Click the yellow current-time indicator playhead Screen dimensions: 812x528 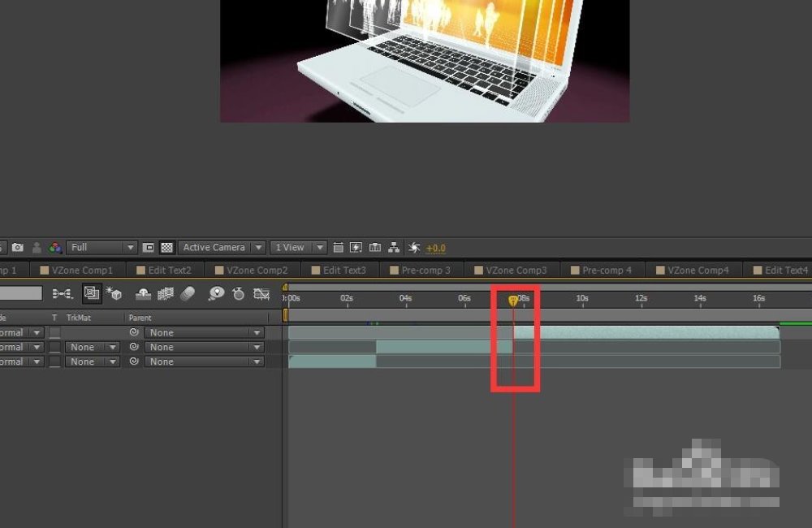pos(513,301)
